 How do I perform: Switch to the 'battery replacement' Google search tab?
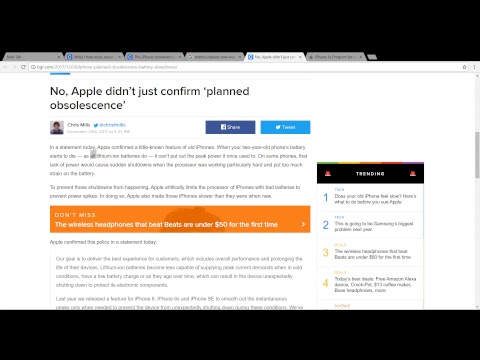tap(214, 57)
